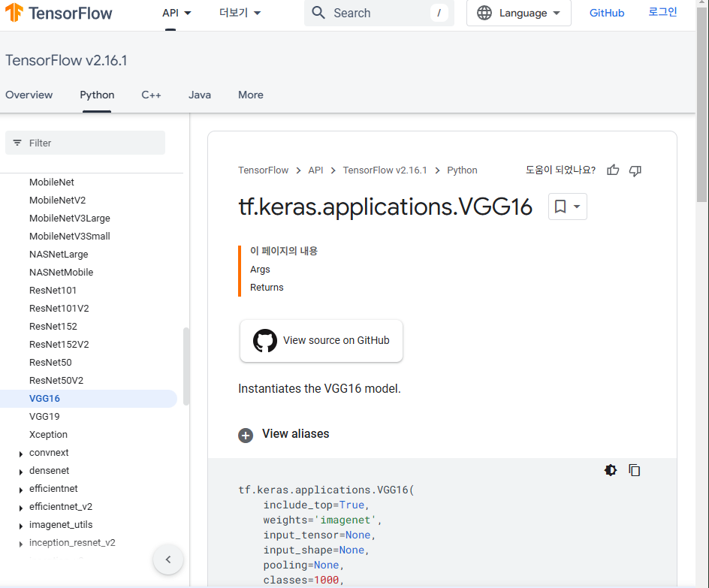The image size is (709, 588).
Task: Select ResNet152V2 in sidebar
Action: [x=59, y=345]
